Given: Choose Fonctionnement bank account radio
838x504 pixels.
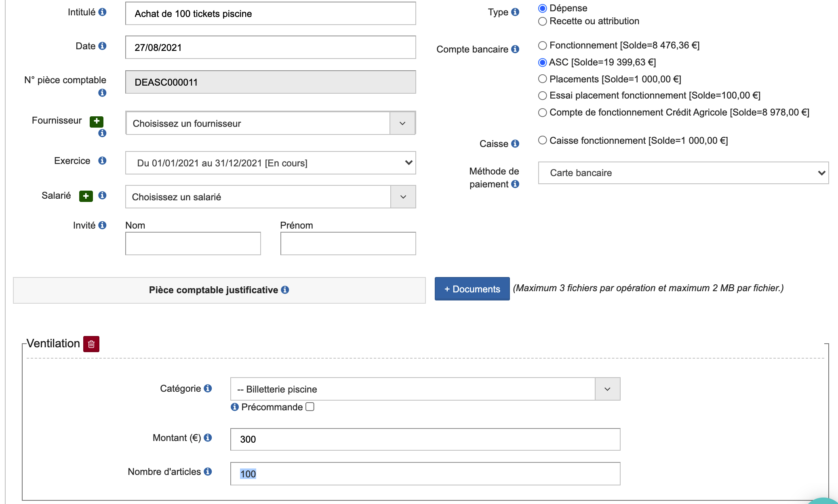Looking at the screenshot, I should [x=543, y=46].
